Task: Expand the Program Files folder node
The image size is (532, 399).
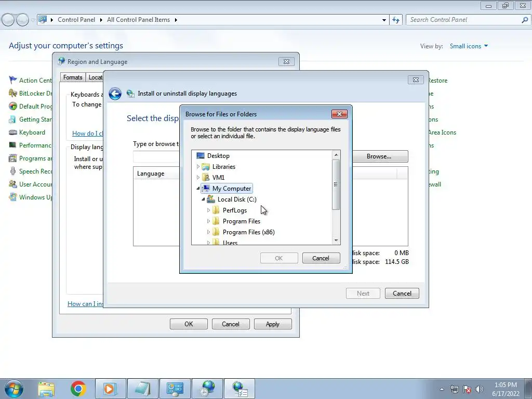Action: tap(208, 221)
